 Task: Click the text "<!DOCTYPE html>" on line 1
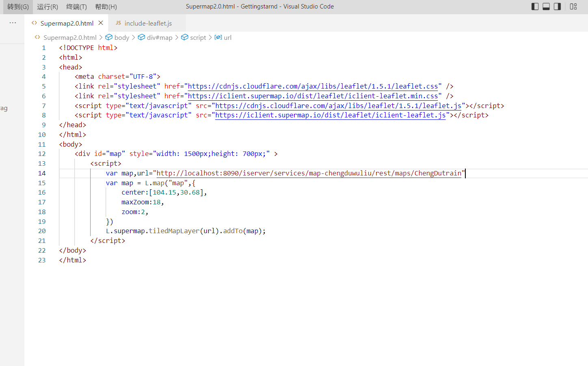[x=88, y=48]
